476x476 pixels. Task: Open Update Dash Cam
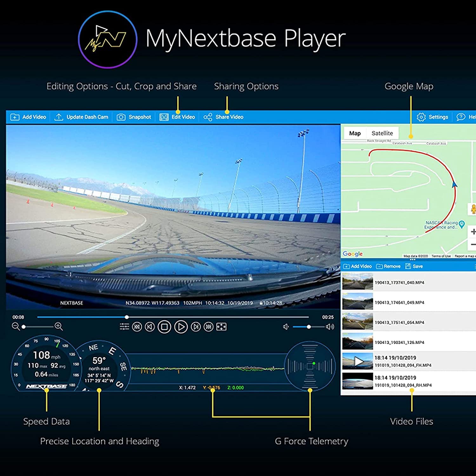pyautogui.click(x=82, y=117)
